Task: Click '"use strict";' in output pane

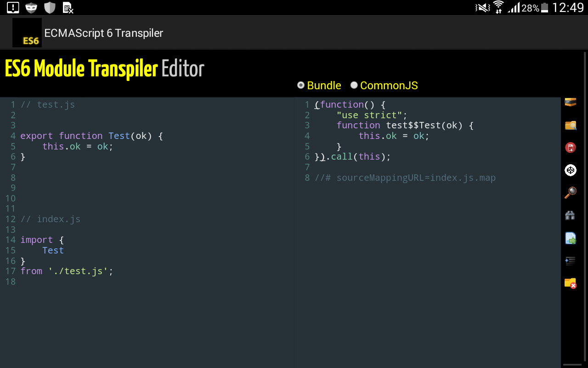Action: pyautogui.click(x=372, y=115)
